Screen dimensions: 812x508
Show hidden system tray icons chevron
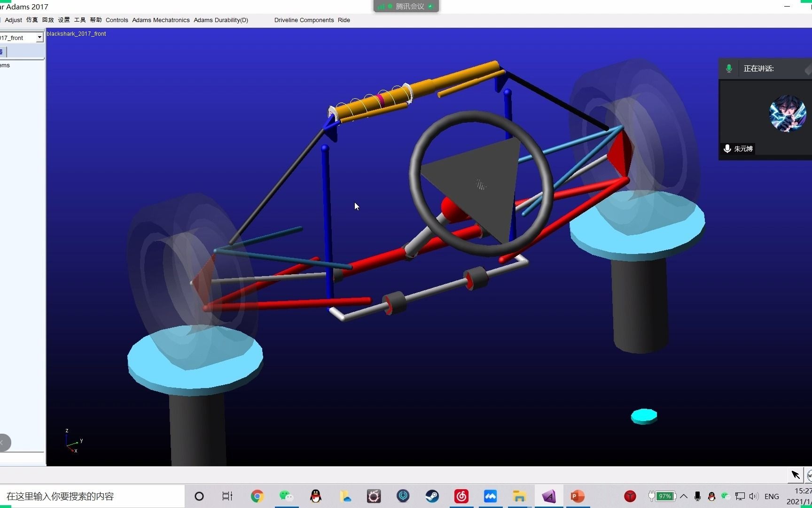pyautogui.click(x=684, y=496)
